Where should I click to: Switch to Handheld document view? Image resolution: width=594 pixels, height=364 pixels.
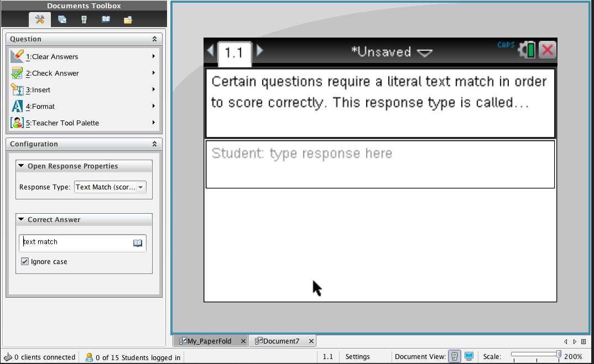click(x=454, y=357)
